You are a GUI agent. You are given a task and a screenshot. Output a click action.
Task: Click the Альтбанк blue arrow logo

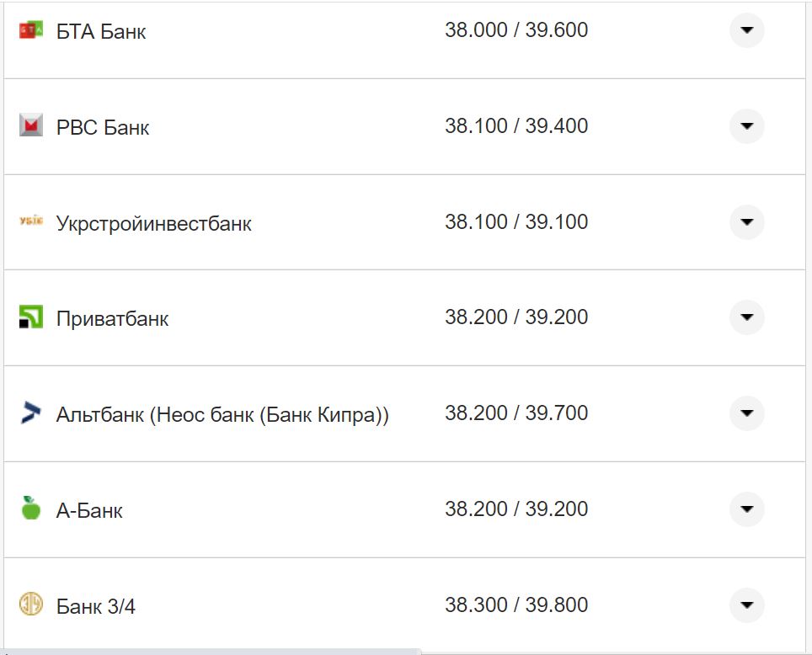(30, 413)
